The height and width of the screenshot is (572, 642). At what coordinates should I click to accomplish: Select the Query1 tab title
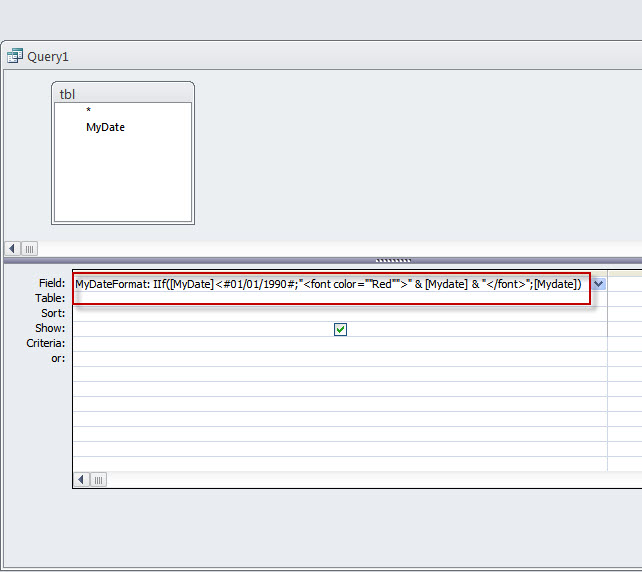coord(48,57)
